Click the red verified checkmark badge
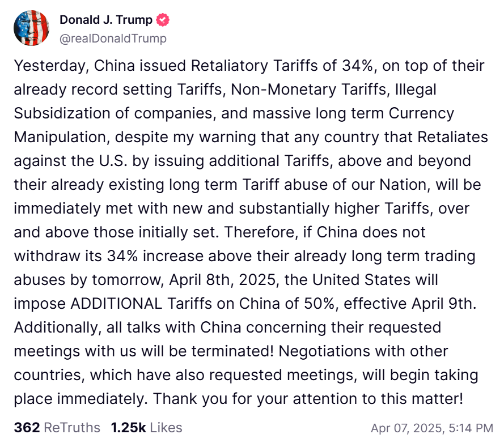This screenshot has height=447, width=504. tap(163, 20)
